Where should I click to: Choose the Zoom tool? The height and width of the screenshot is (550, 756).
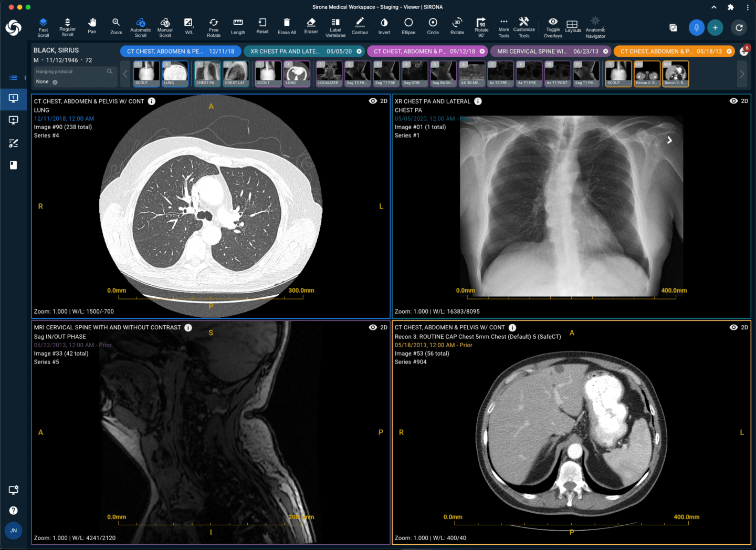tap(116, 26)
